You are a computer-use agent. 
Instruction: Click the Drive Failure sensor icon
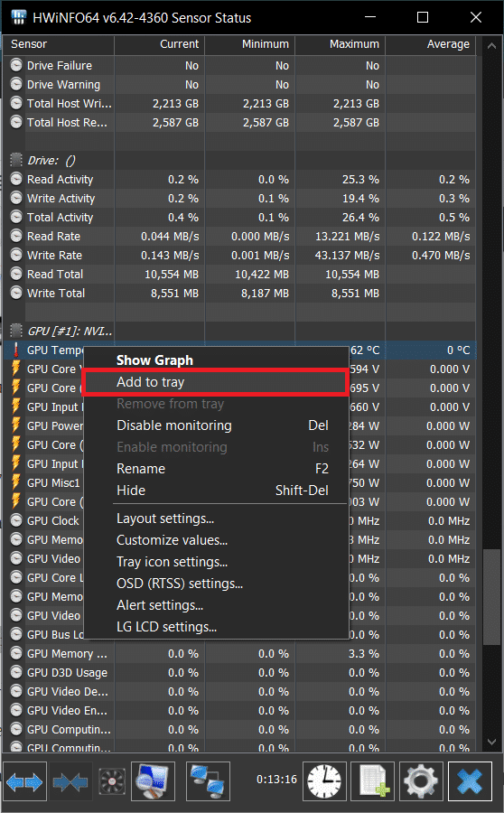click(x=16, y=65)
